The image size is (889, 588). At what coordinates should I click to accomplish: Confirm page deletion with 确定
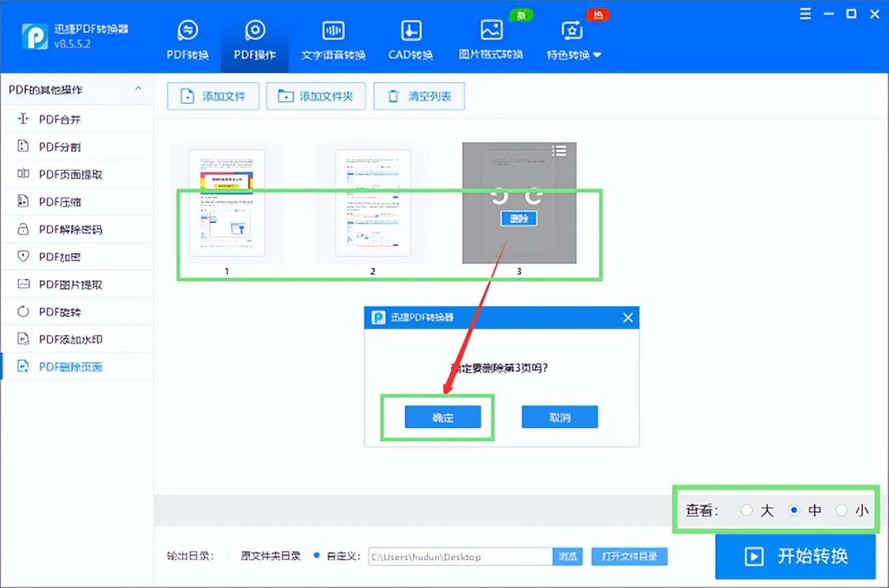tap(442, 417)
